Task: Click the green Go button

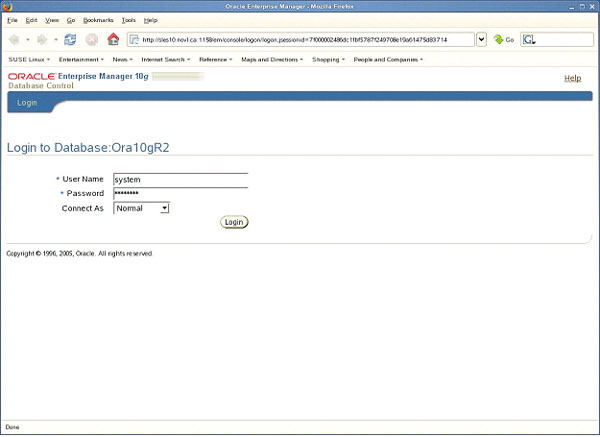Action: (503, 39)
